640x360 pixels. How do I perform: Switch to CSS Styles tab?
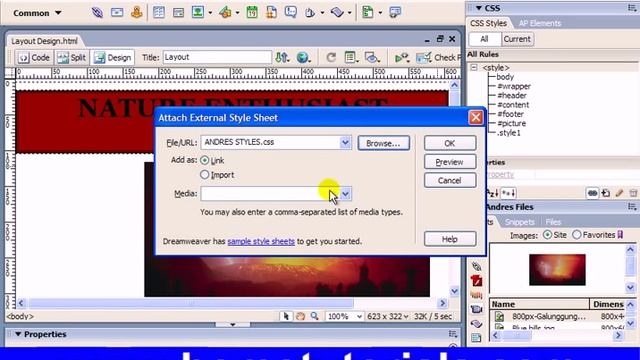coord(488,23)
